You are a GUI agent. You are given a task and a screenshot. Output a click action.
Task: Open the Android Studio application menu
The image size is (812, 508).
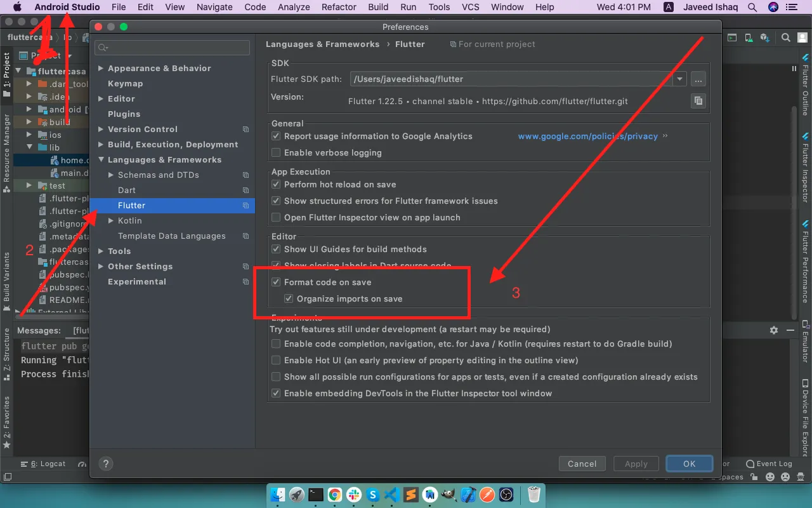click(67, 7)
